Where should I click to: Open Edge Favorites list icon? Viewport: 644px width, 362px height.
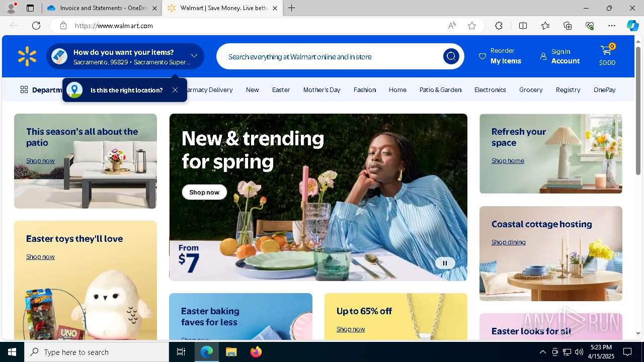tap(545, 26)
